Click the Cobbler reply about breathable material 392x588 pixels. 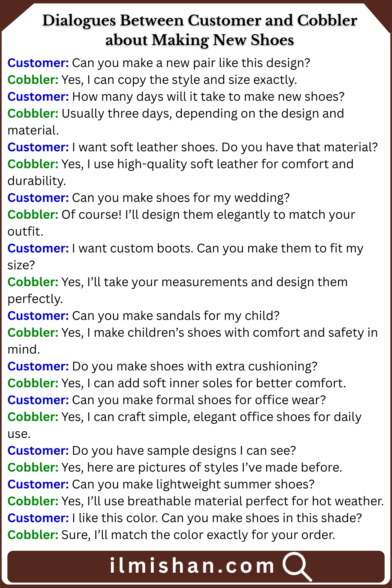click(222, 501)
